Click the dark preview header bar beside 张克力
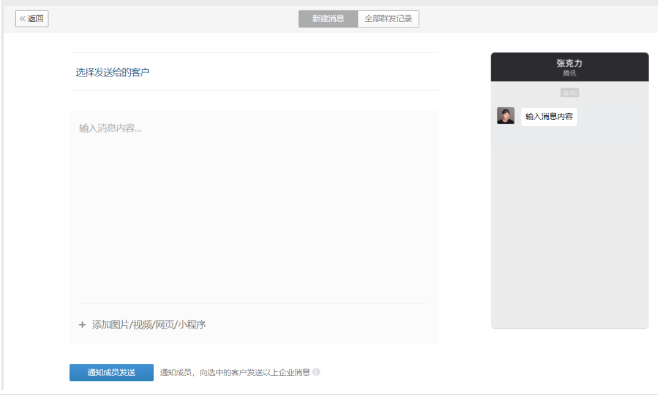 tap(524, 67)
